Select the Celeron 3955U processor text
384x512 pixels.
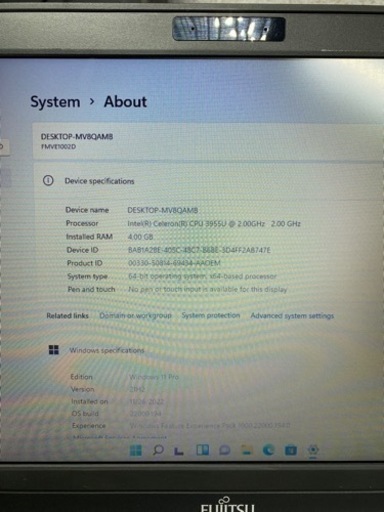tap(214, 223)
